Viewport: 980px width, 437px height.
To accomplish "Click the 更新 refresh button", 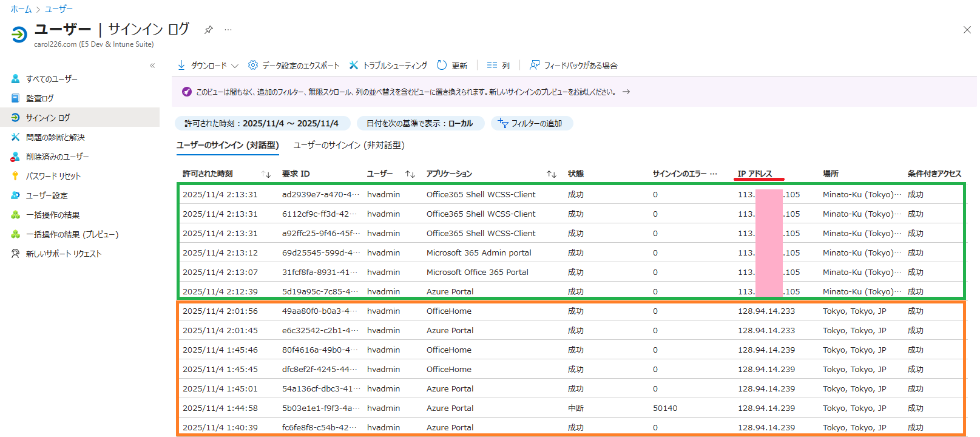I will pos(452,66).
